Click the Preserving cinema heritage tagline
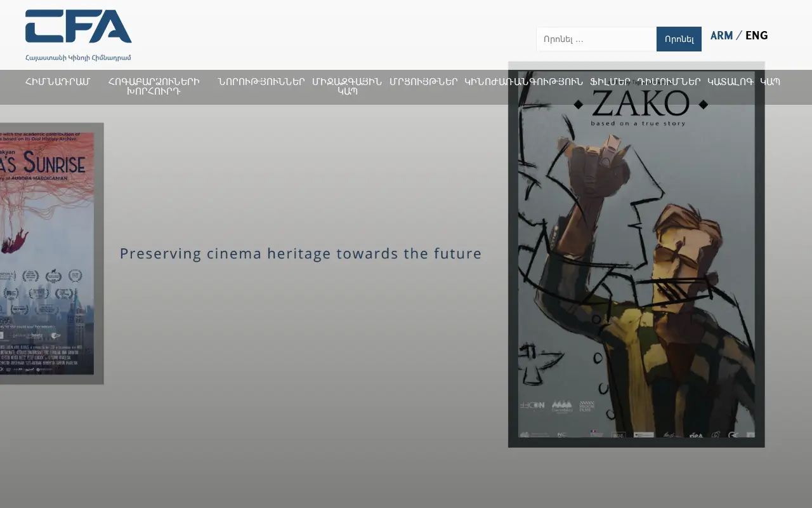 pyautogui.click(x=301, y=253)
